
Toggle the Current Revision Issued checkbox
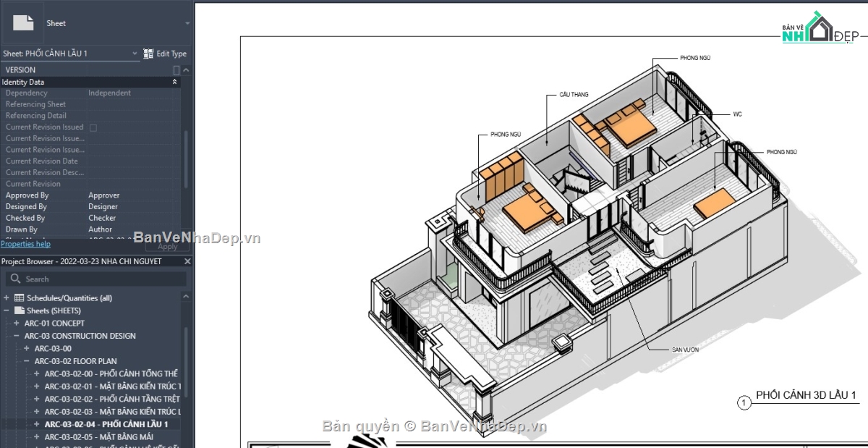pyautogui.click(x=93, y=127)
